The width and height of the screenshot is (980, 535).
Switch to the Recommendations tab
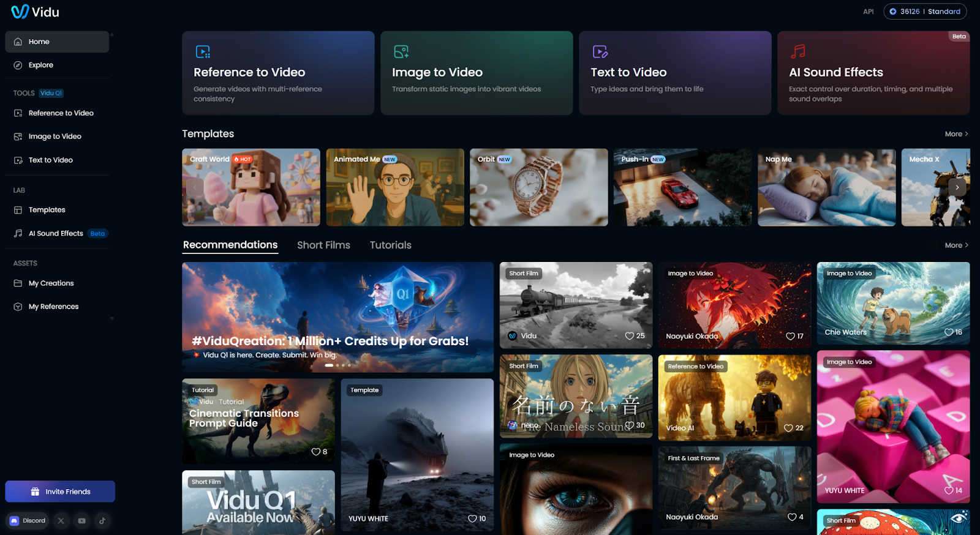(x=230, y=245)
